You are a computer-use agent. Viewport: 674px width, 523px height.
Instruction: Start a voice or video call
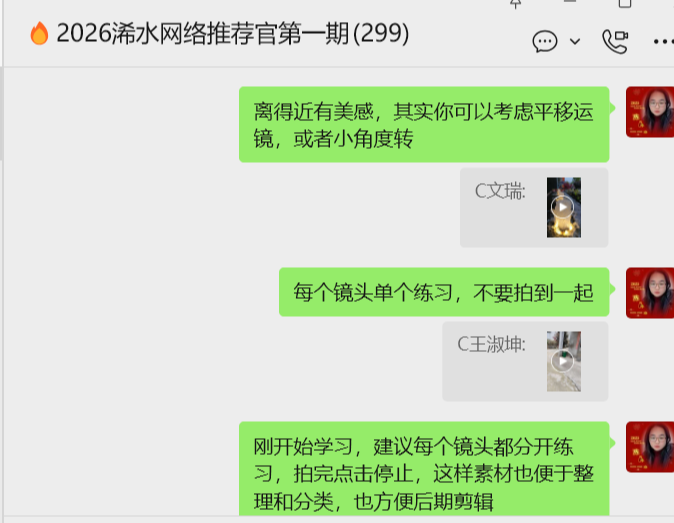615,41
